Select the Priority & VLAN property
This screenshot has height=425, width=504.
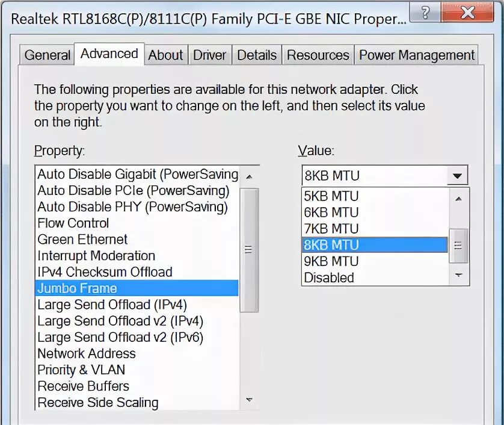pyautogui.click(x=137, y=370)
